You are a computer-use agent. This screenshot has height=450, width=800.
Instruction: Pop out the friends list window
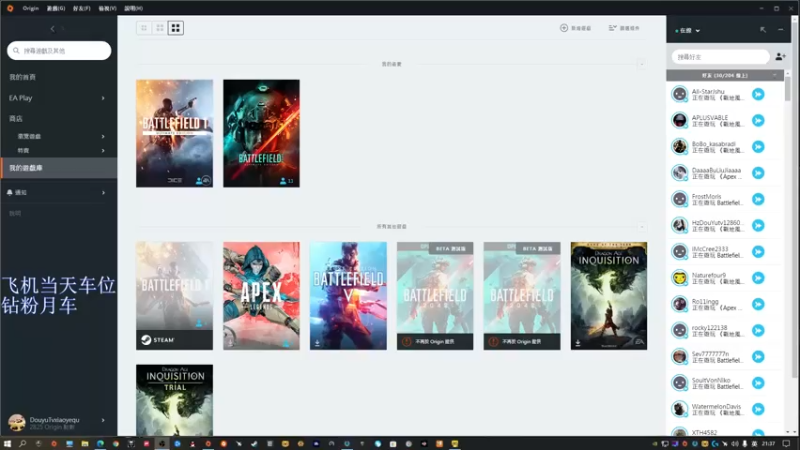(763, 30)
